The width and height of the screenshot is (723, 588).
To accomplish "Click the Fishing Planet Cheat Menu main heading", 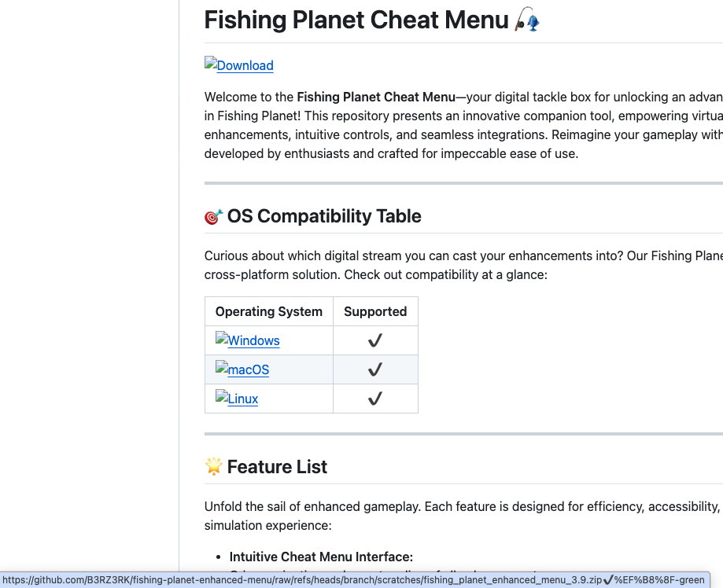I will [x=356, y=20].
